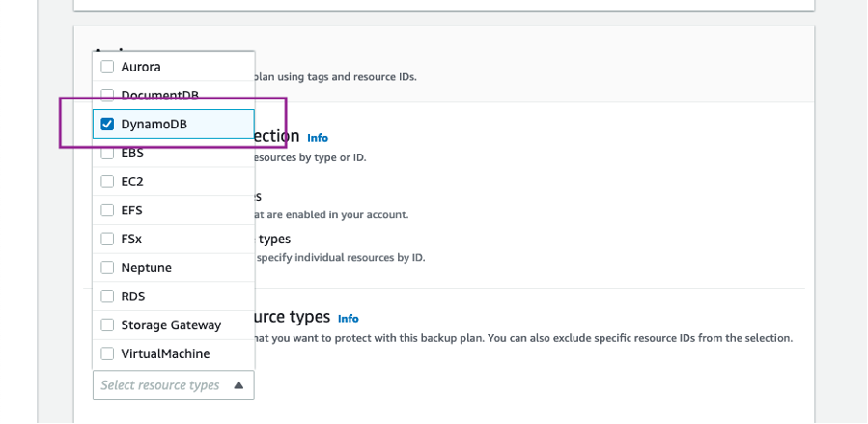868x424 pixels.
Task: Click the Aurora label text
Action: tap(141, 67)
